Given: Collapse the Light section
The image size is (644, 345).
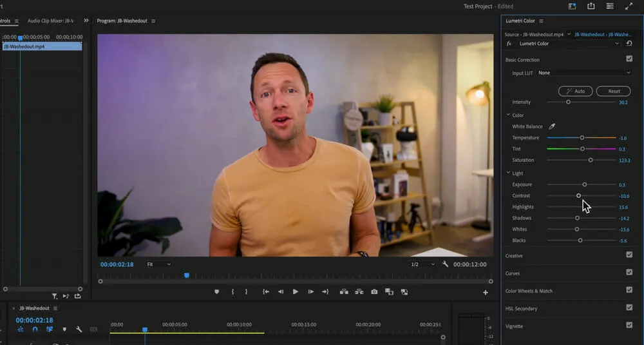Looking at the screenshot, I should [509, 173].
